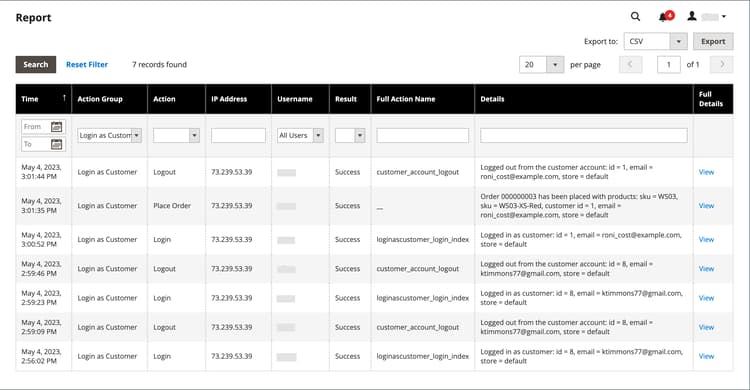750x390 pixels.
Task: Expand the Export to CSV dropdown
Action: click(678, 42)
